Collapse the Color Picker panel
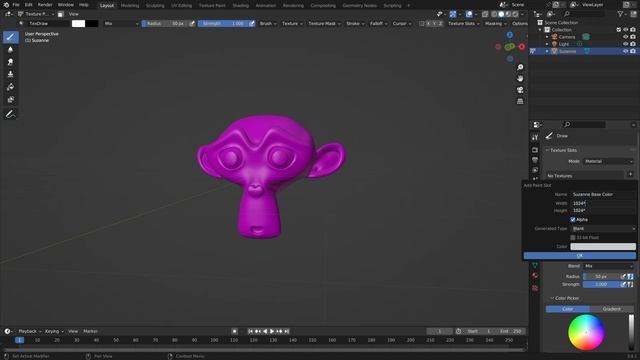The height and width of the screenshot is (360, 640). coord(552,298)
